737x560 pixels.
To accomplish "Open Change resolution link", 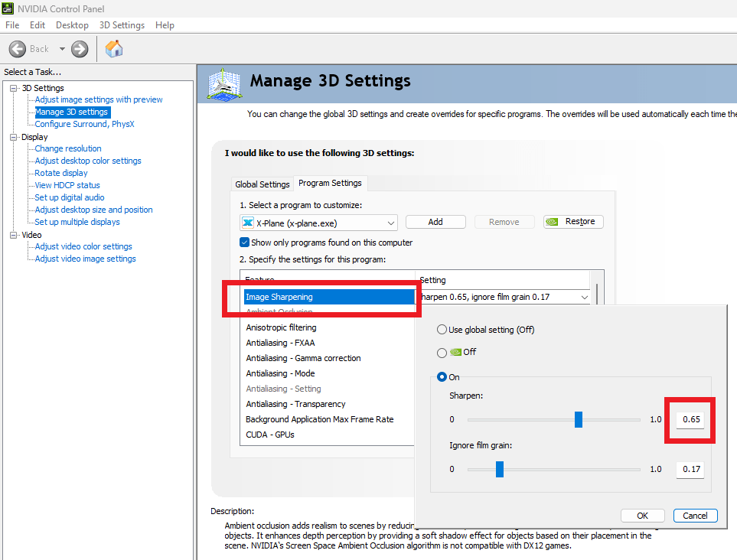I will pos(68,148).
